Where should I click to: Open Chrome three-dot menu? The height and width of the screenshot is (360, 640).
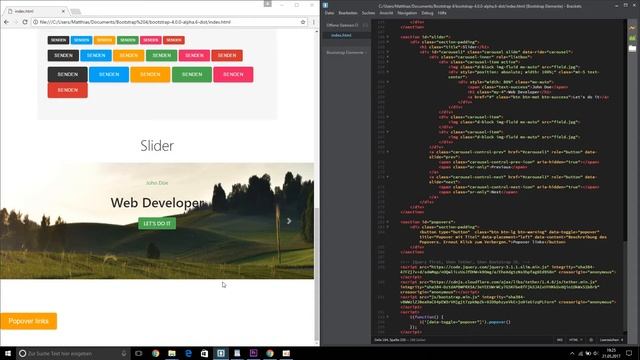(x=313, y=22)
